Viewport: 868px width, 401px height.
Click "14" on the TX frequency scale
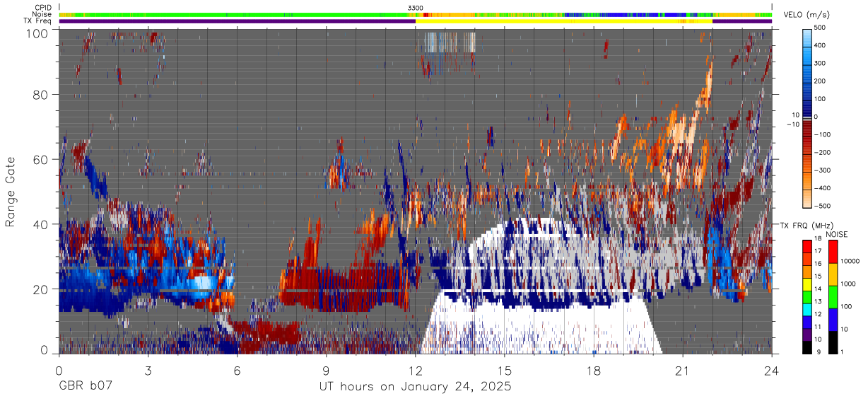(x=819, y=289)
